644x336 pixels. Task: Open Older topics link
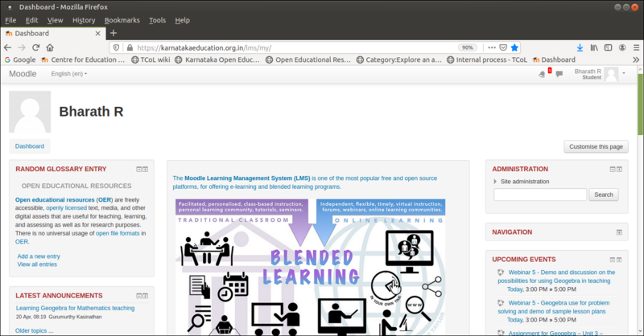pyautogui.click(x=34, y=330)
